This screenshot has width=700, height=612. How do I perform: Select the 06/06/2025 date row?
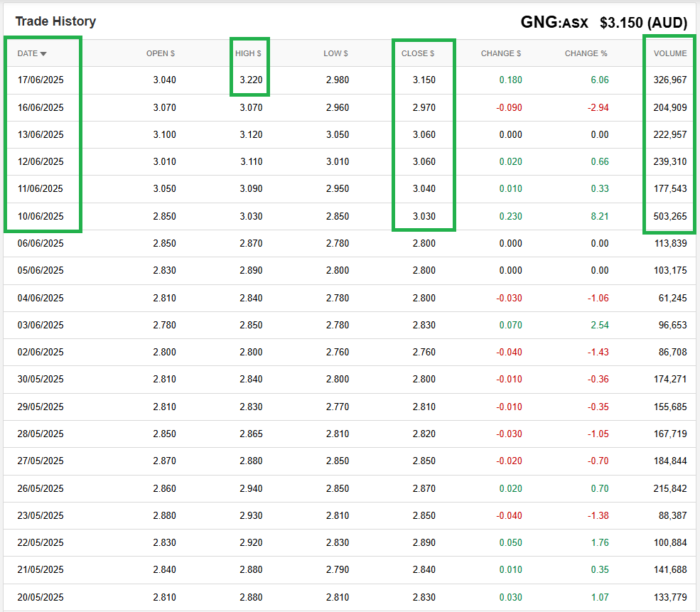click(x=41, y=243)
